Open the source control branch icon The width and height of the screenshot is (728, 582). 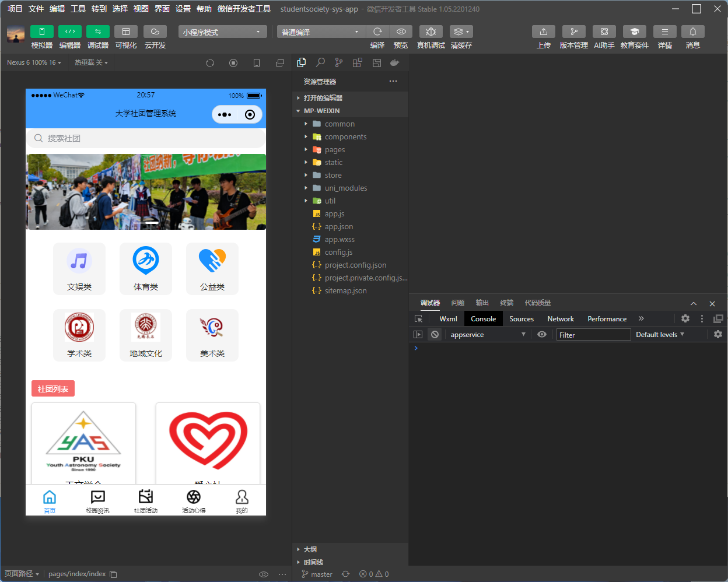point(339,62)
